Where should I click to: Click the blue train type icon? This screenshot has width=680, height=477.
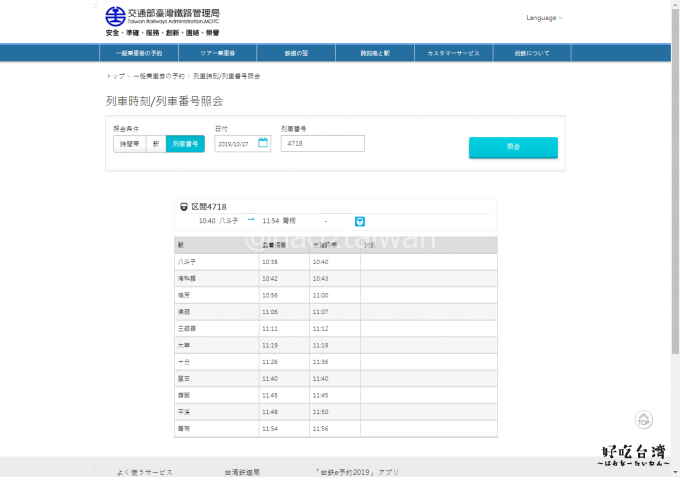(x=360, y=220)
